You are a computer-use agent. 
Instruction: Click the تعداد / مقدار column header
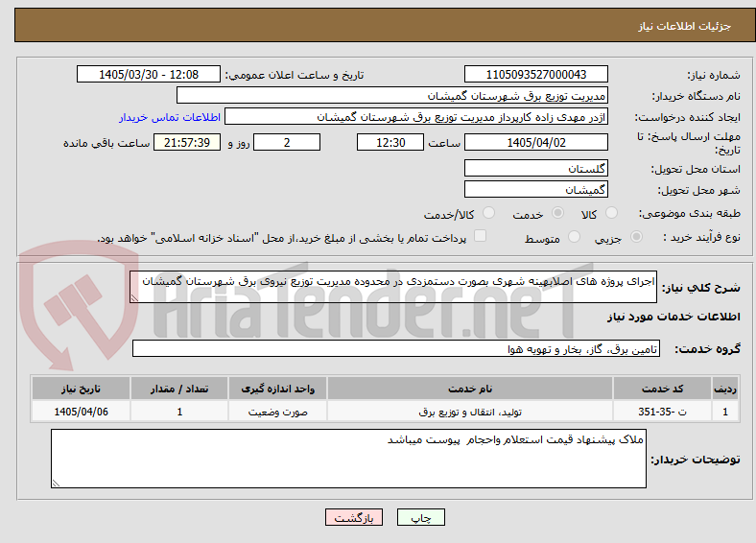click(x=179, y=389)
